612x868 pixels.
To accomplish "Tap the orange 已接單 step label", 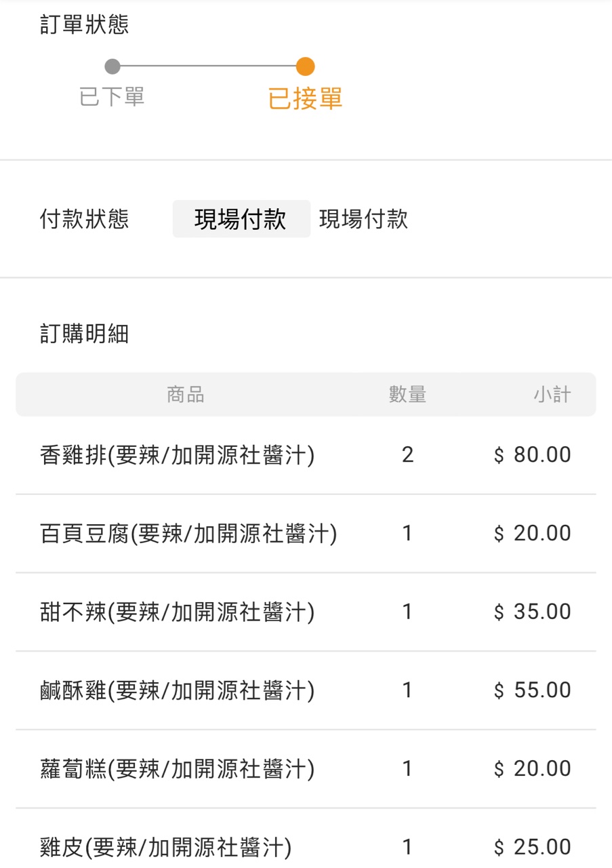I will (305, 99).
